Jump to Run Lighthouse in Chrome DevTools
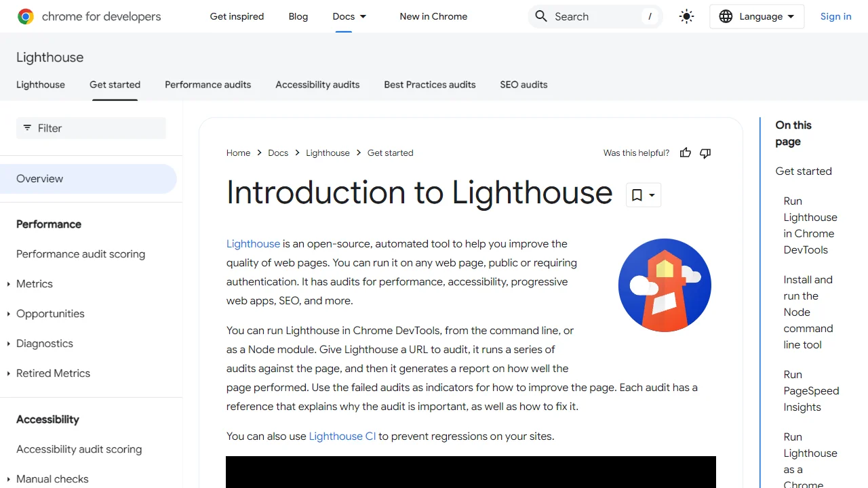The image size is (868, 488). pyautogui.click(x=810, y=226)
